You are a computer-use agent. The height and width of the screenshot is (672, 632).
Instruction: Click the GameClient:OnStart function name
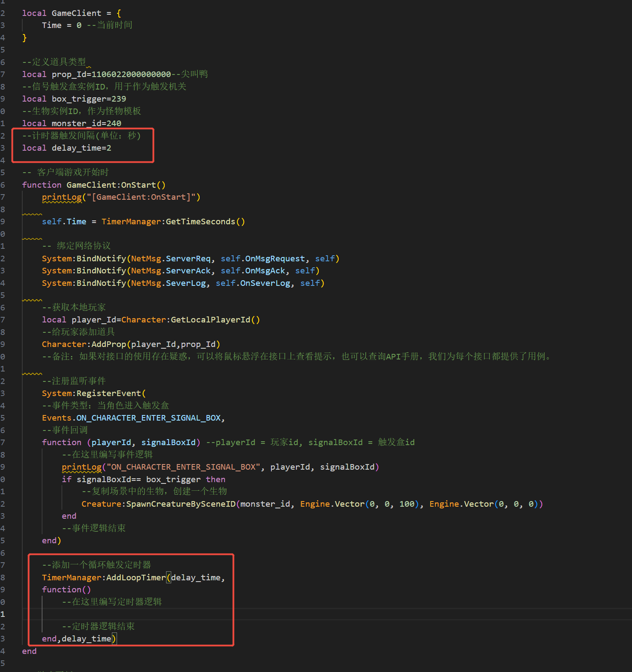tap(115, 185)
